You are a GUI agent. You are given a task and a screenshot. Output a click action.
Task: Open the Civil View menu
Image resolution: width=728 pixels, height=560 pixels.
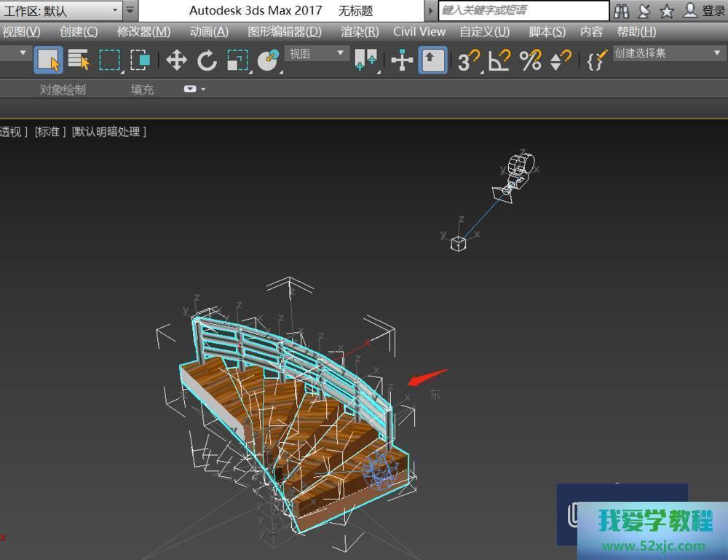click(x=419, y=31)
